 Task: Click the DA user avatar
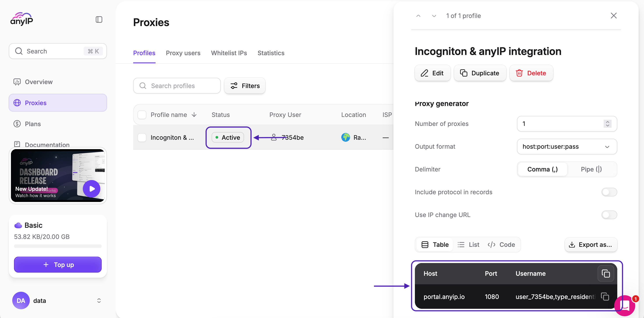pos(21,300)
